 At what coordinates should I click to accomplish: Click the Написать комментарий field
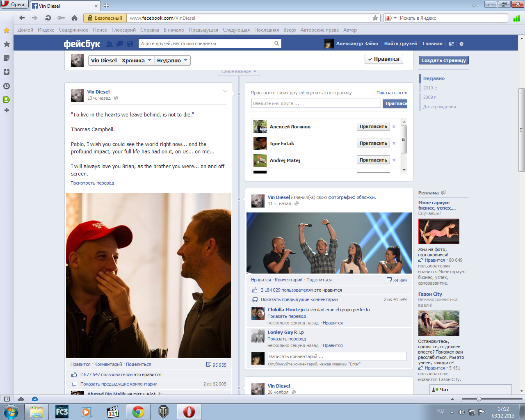click(x=337, y=356)
